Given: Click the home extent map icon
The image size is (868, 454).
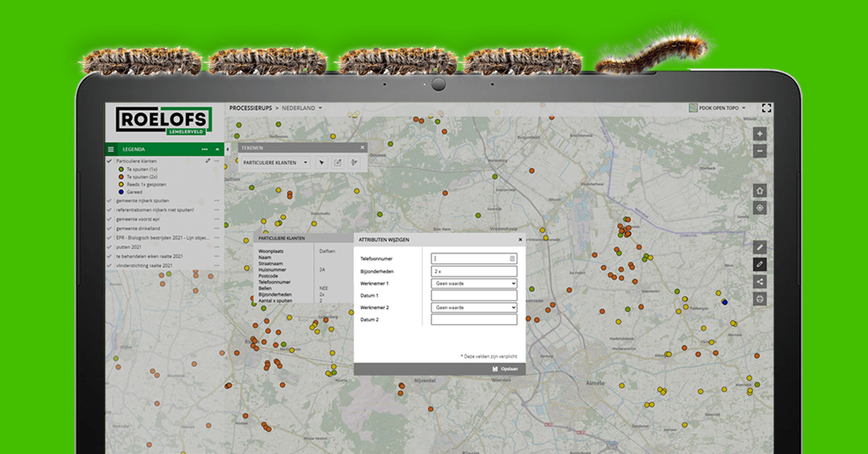Looking at the screenshot, I should [759, 190].
